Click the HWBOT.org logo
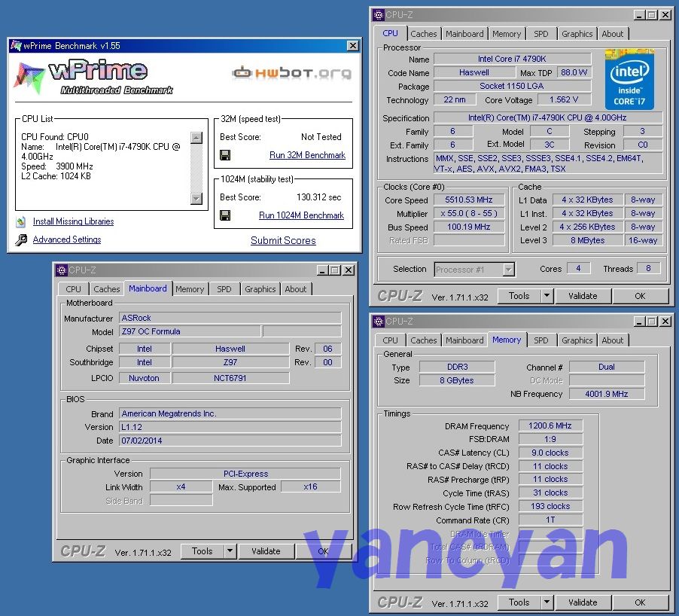Screen dimensions: 679x616 (291, 73)
